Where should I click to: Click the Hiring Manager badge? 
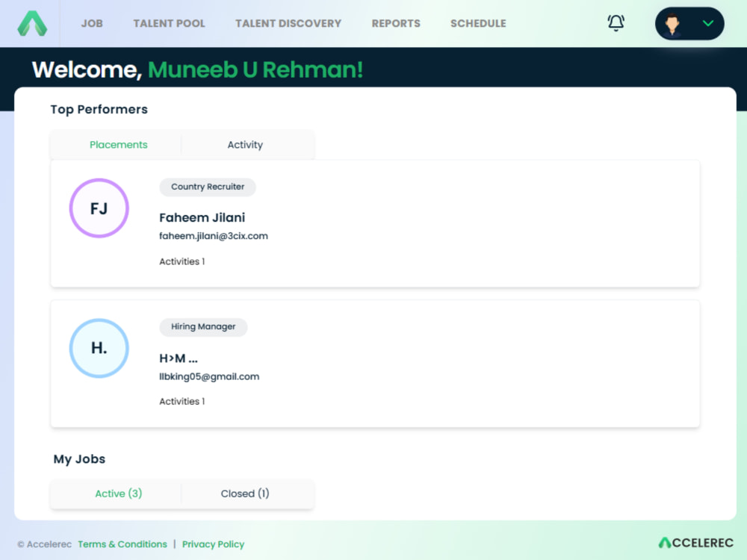click(x=203, y=327)
